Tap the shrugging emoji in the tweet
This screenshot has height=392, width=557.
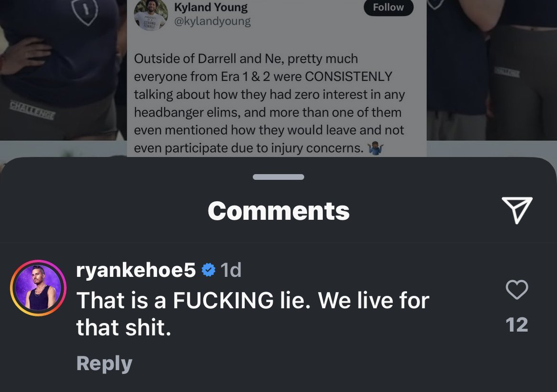point(375,147)
